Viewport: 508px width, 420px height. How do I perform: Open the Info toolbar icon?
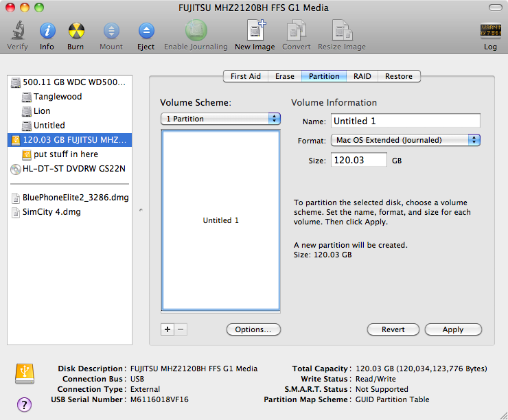tap(47, 31)
